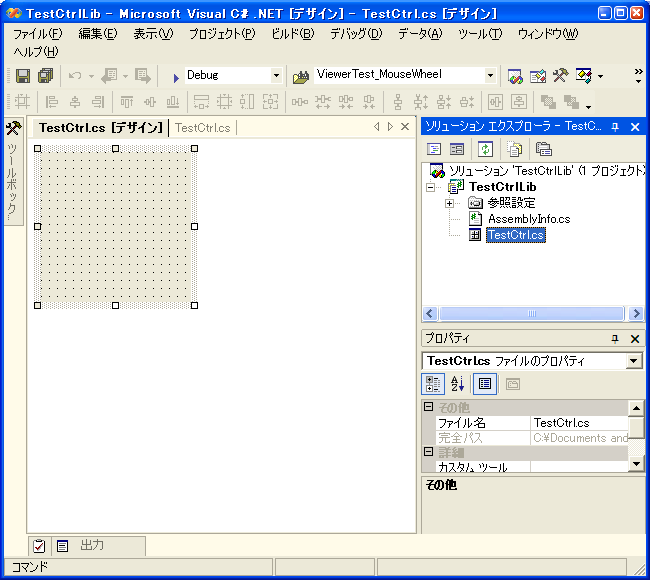
Task: Click the Align Lefts layout icon
Action: 51,102
